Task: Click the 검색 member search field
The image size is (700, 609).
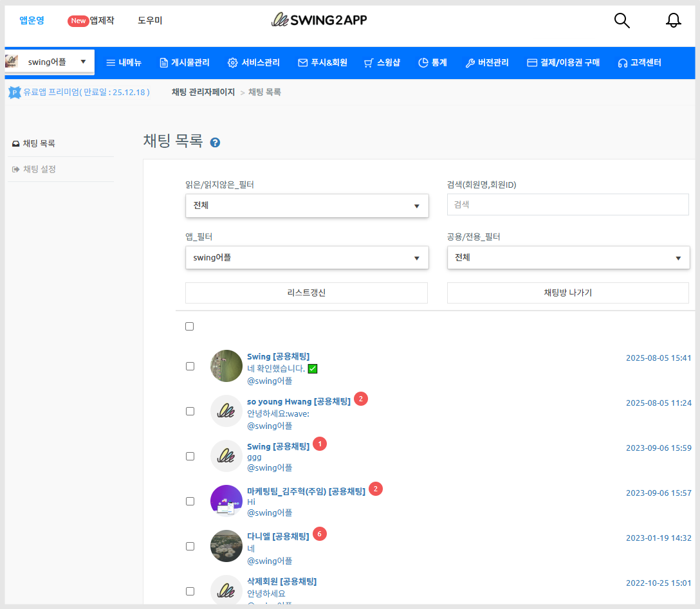Action: 568,205
